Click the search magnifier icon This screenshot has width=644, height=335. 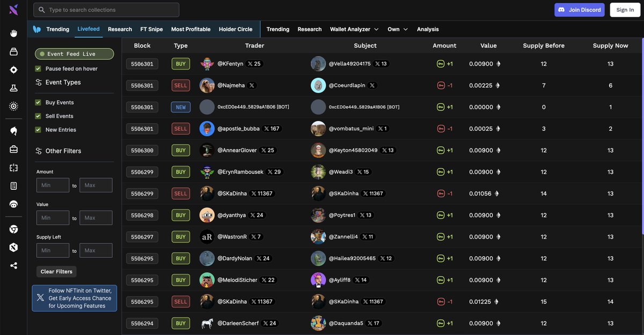42,10
